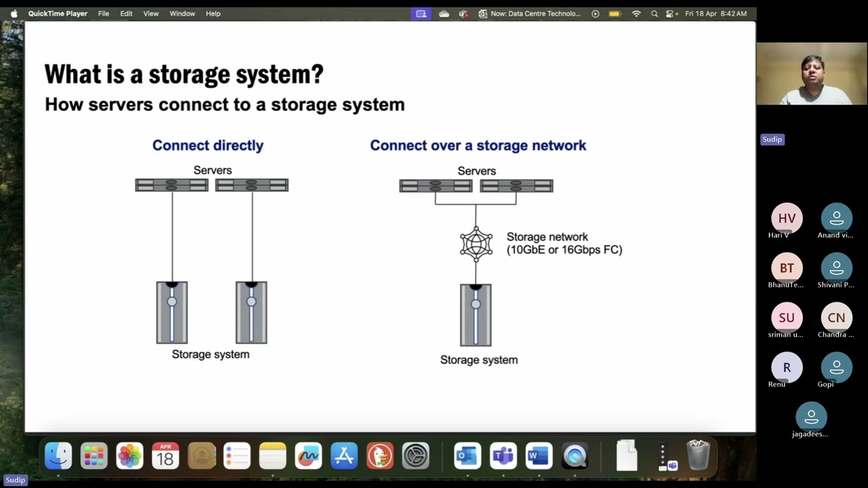Screen dimensions: 868x488
Task: Click the presenter video thumbnail
Action: pyautogui.click(x=812, y=74)
